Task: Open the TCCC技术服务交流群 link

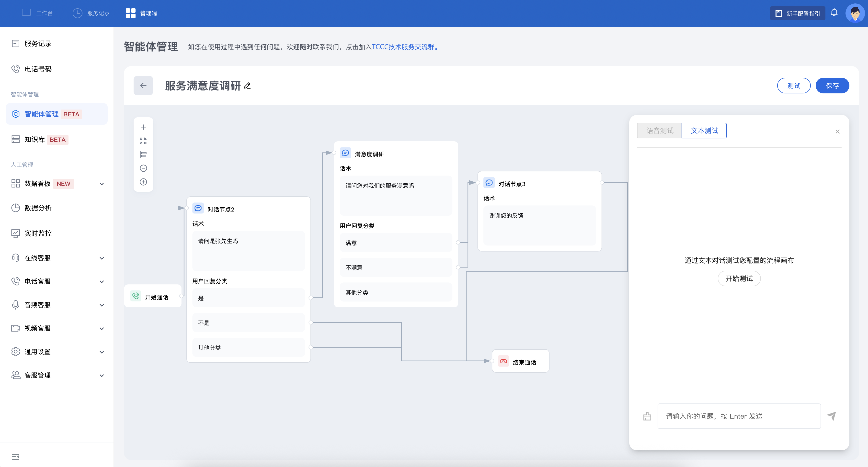Action: click(x=403, y=47)
